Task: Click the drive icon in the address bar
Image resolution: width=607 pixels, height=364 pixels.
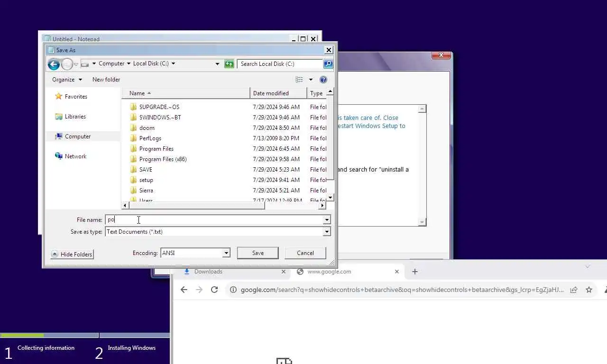Action: pyautogui.click(x=85, y=64)
